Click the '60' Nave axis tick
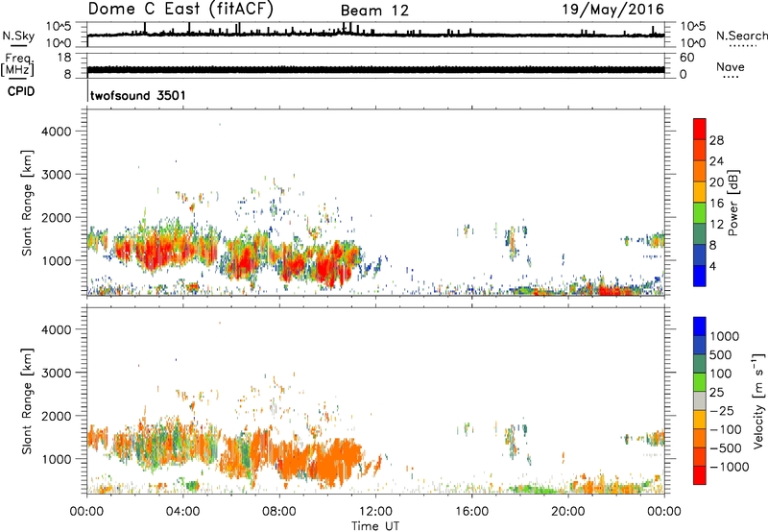 [x=686, y=58]
